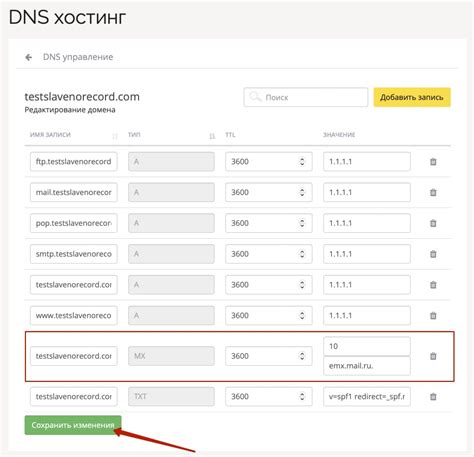Sort by the Тип column arrows

tap(212, 136)
